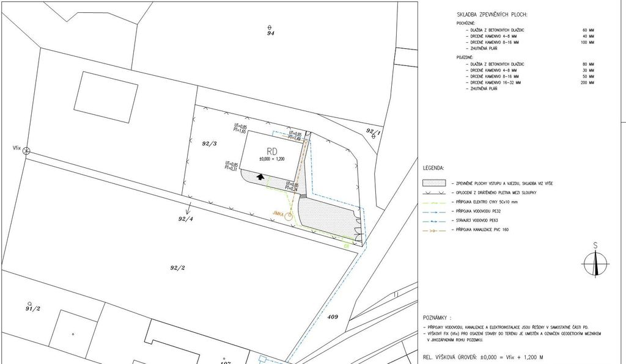
Task: Click parcel number 92/2 label
Action: pyautogui.click(x=177, y=268)
